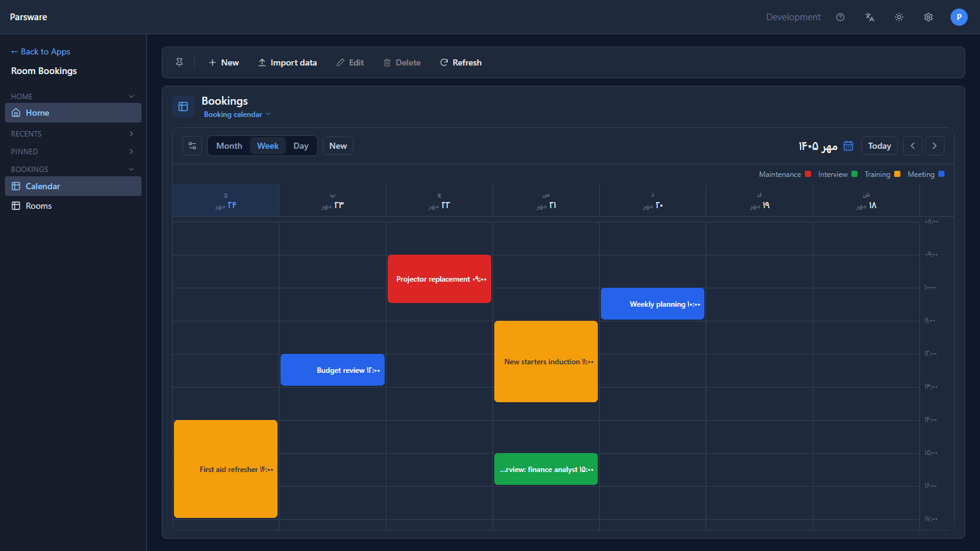
Task: Click New in the top toolbar
Action: pos(224,62)
